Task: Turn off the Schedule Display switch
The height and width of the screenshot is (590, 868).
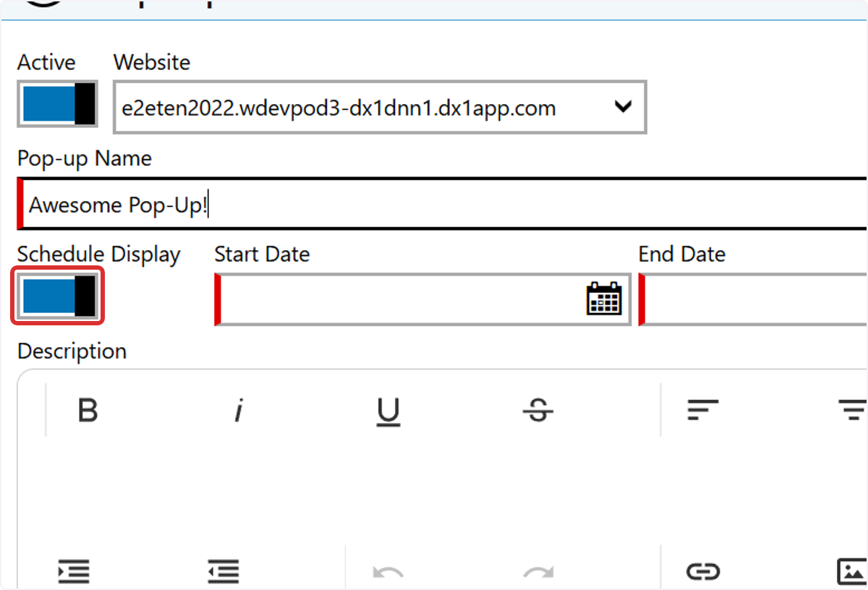Action: [x=57, y=295]
